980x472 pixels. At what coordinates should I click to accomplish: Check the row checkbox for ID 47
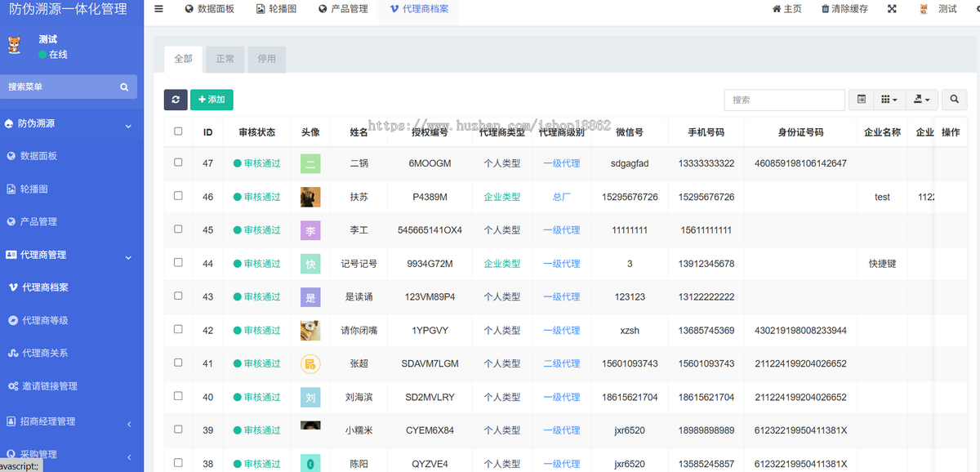point(177,163)
